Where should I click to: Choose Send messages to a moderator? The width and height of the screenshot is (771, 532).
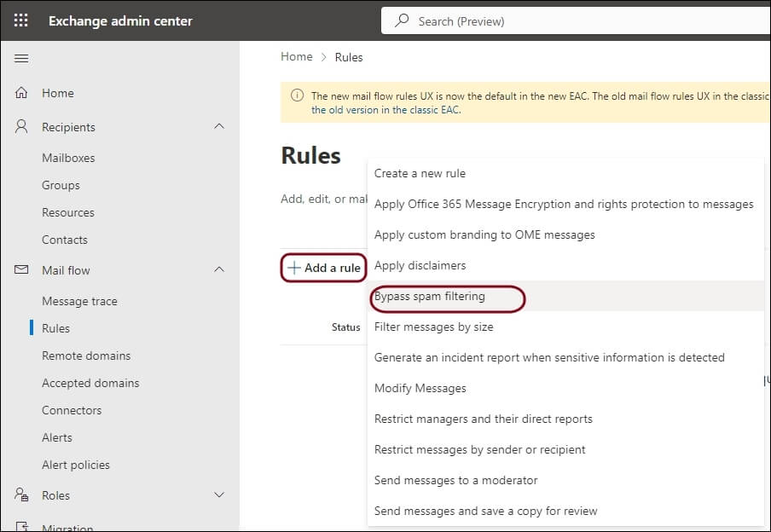[x=455, y=480]
